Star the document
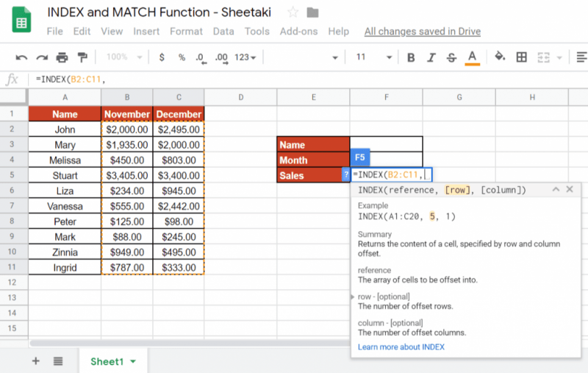Viewport: 588px width, 373px height. [x=293, y=13]
